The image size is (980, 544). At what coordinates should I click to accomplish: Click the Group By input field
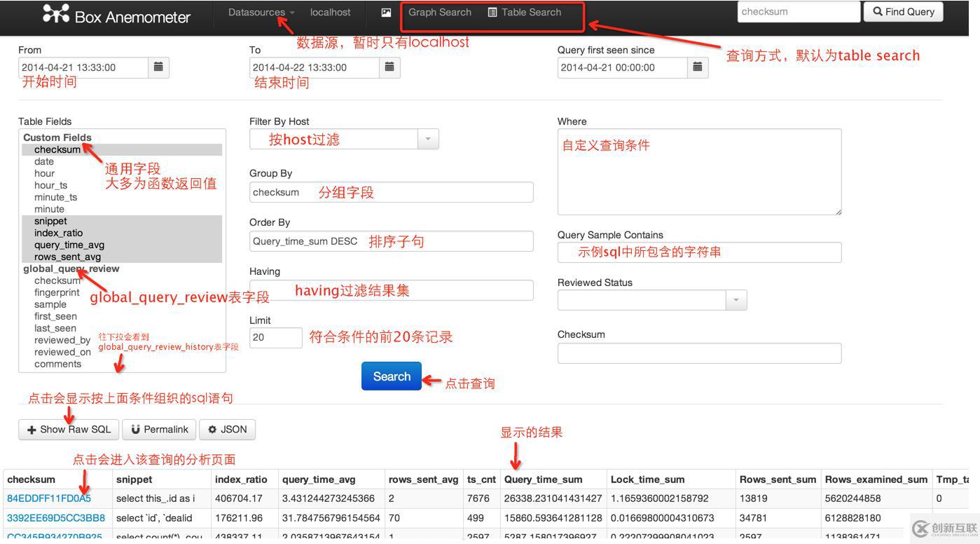(x=392, y=192)
